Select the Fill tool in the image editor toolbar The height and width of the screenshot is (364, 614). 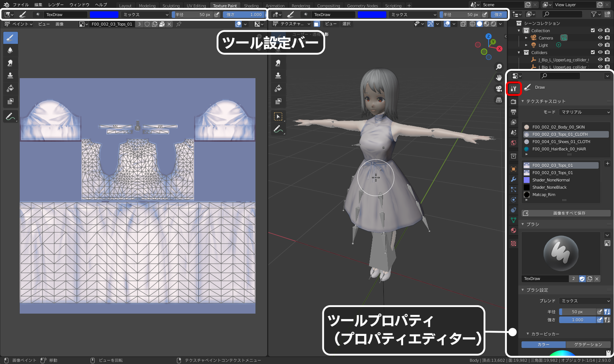tap(10, 88)
